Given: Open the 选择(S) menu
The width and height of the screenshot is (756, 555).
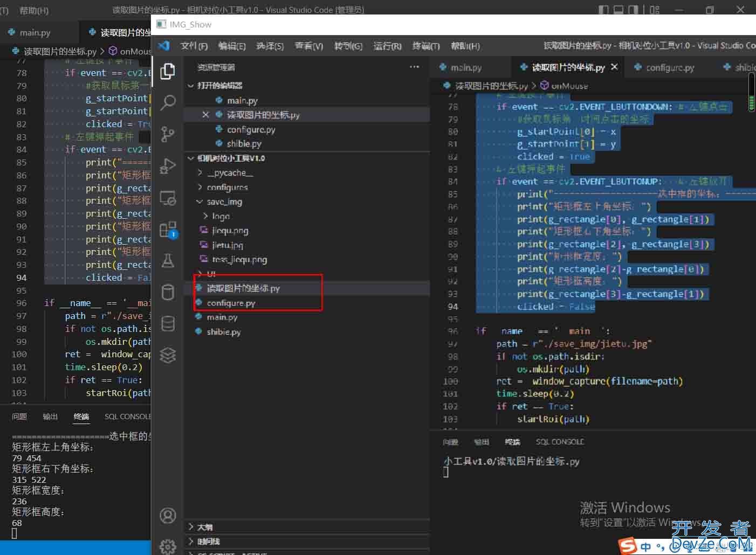Looking at the screenshot, I should click(x=270, y=46).
